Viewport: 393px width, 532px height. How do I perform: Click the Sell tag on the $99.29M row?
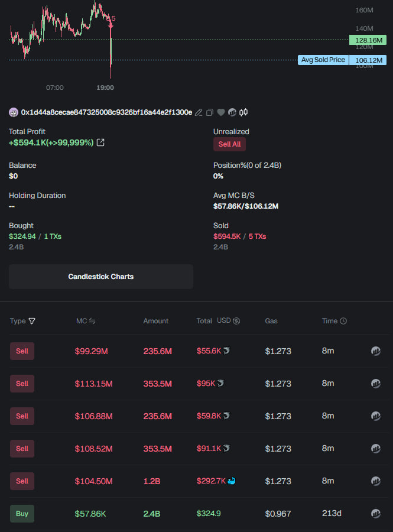pyautogui.click(x=22, y=351)
